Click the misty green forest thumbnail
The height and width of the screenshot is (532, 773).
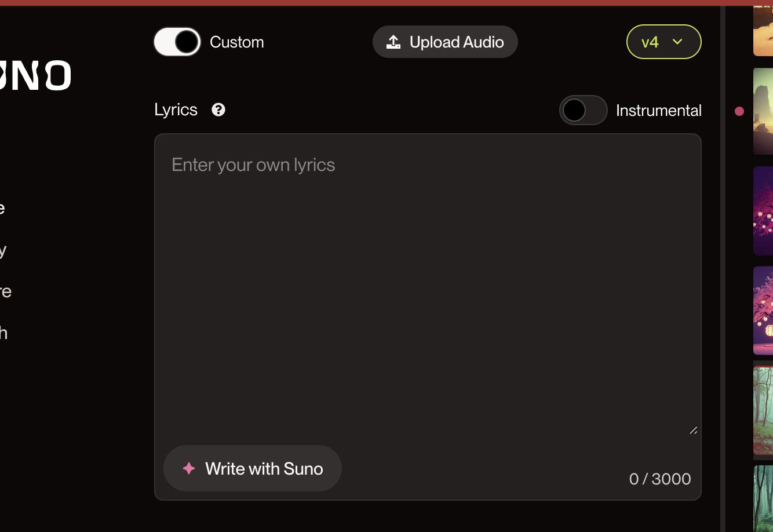tap(763, 410)
